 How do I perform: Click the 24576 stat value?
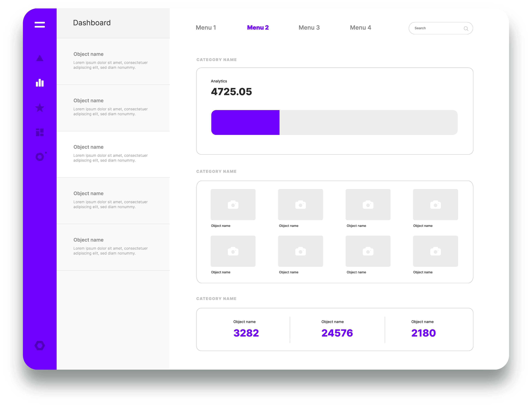337,333
